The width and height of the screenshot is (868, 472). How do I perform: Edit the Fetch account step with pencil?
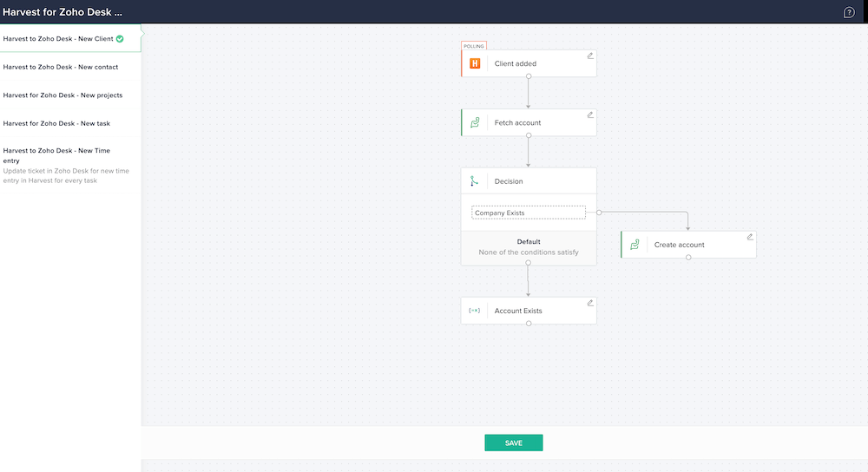590,115
